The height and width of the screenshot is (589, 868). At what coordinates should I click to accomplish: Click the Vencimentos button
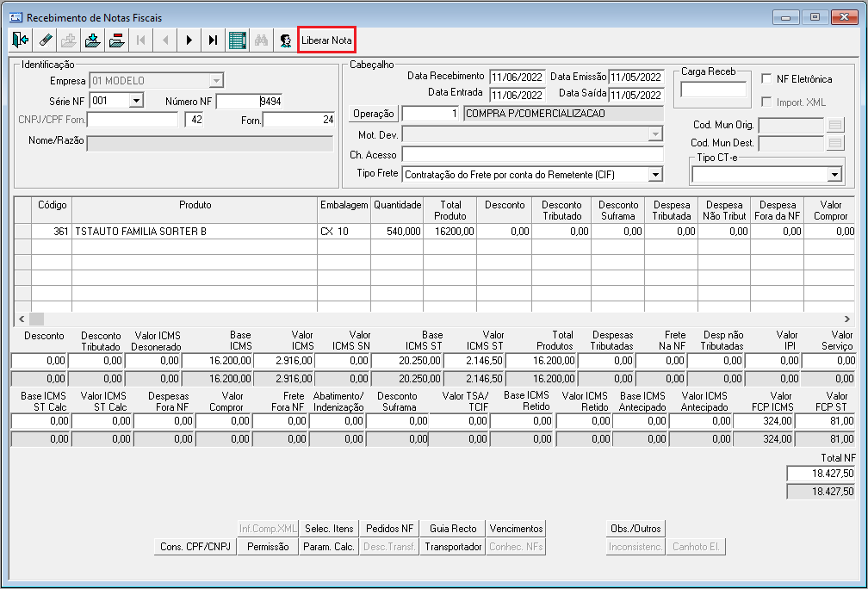point(516,529)
